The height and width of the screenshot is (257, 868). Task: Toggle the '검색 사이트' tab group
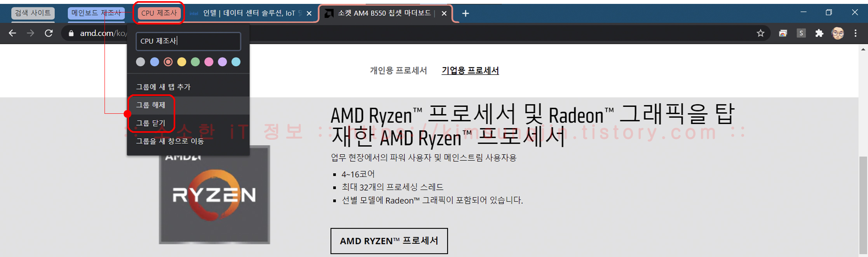coord(33,13)
